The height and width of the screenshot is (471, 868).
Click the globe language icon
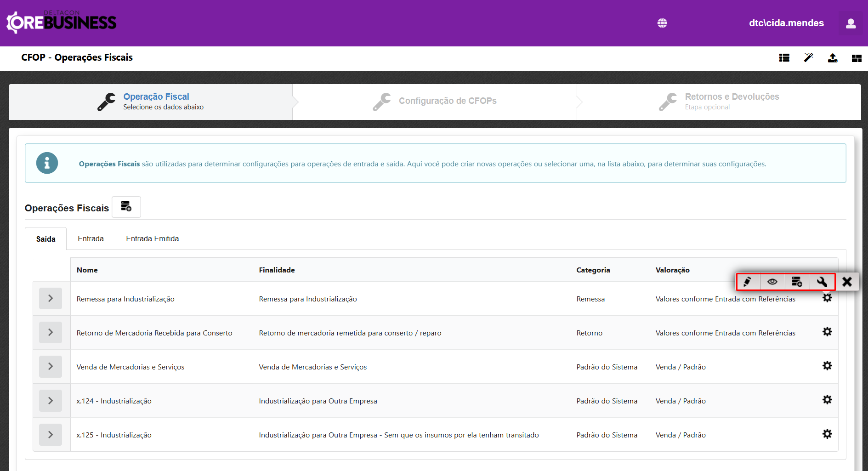coord(662,23)
